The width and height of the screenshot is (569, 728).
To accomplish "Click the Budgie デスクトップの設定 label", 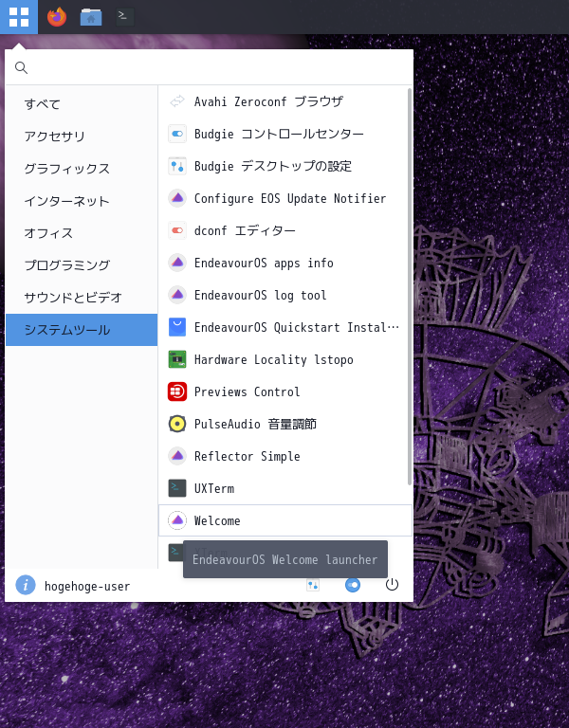I will click(273, 166).
